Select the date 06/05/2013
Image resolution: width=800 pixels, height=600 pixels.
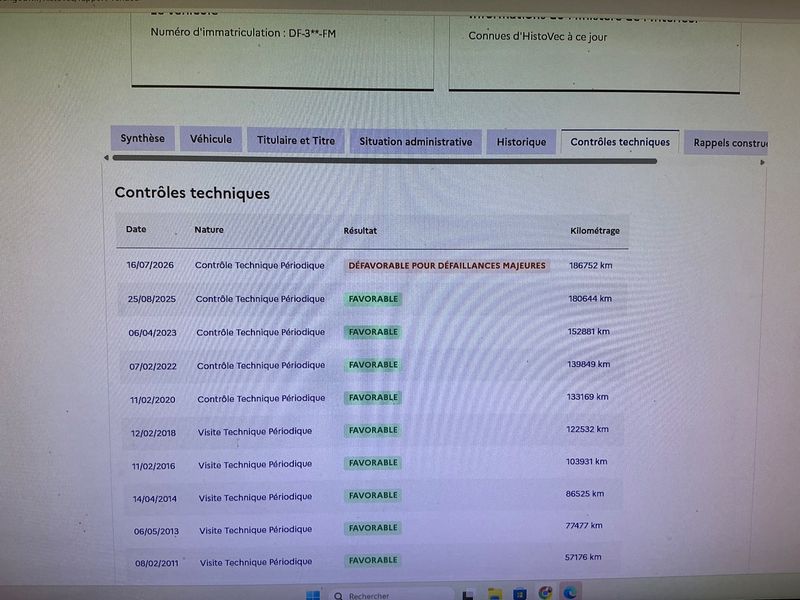click(x=156, y=531)
